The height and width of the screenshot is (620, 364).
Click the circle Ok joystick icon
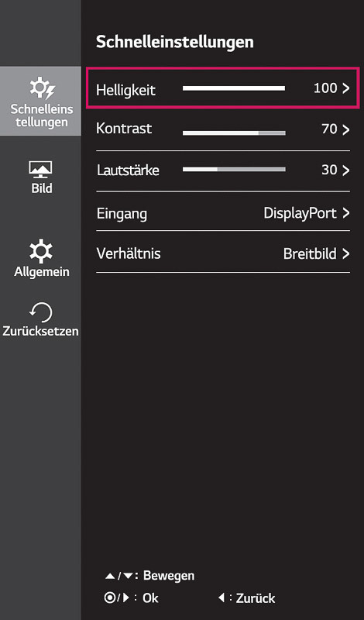(x=117, y=598)
